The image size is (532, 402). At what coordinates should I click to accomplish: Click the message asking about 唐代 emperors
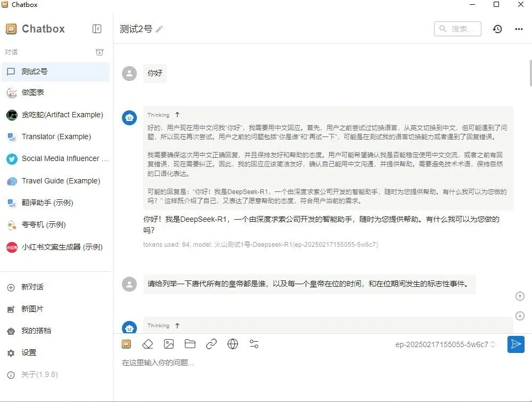pyautogui.click(x=309, y=284)
